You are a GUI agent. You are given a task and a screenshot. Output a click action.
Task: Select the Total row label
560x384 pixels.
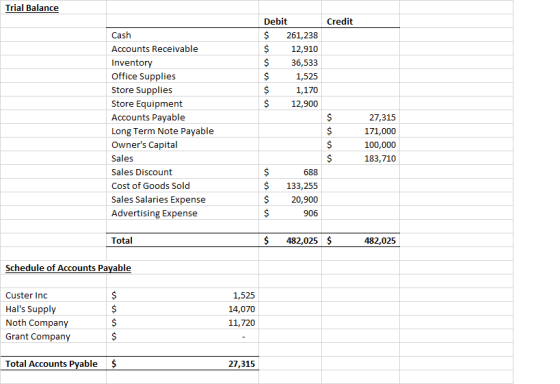click(x=122, y=240)
